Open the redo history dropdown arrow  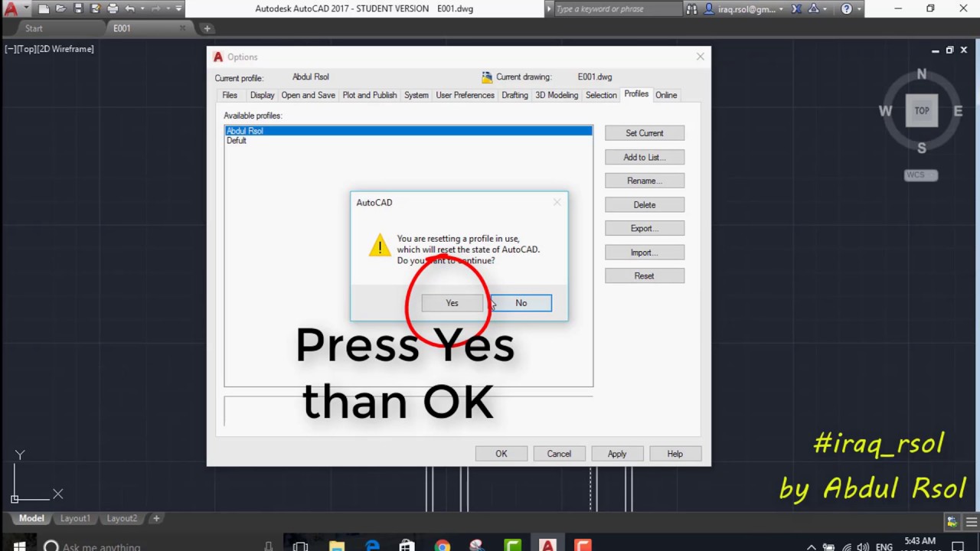pos(168,9)
